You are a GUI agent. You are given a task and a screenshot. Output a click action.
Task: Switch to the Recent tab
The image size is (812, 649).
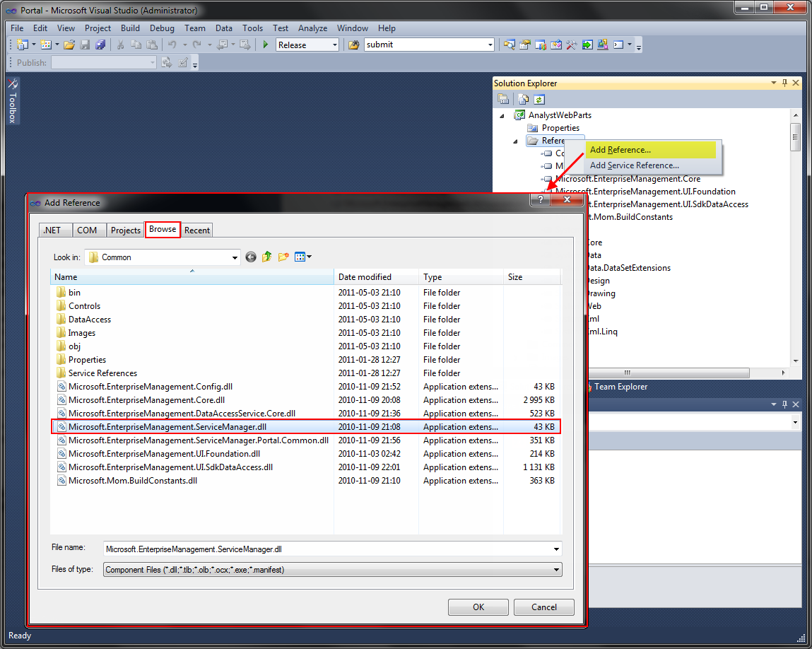tap(196, 230)
